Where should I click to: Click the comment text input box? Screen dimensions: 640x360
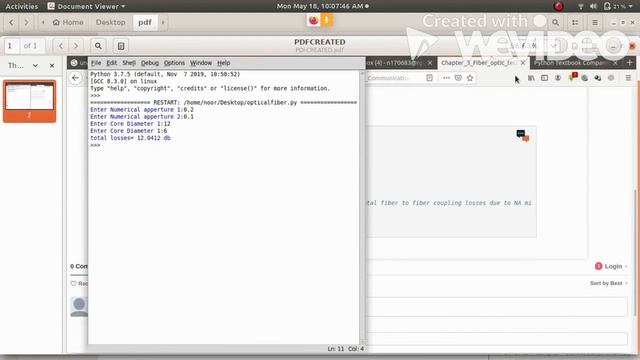[497, 307]
